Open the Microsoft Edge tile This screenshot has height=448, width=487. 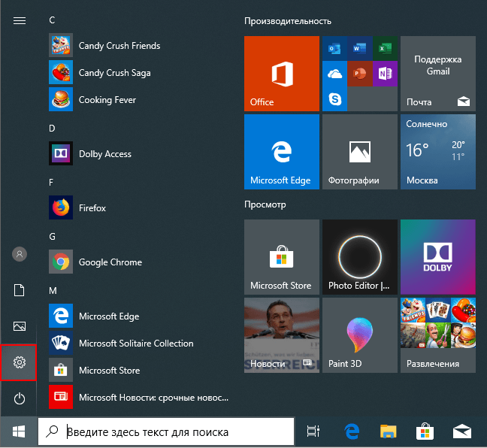[282, 152]
